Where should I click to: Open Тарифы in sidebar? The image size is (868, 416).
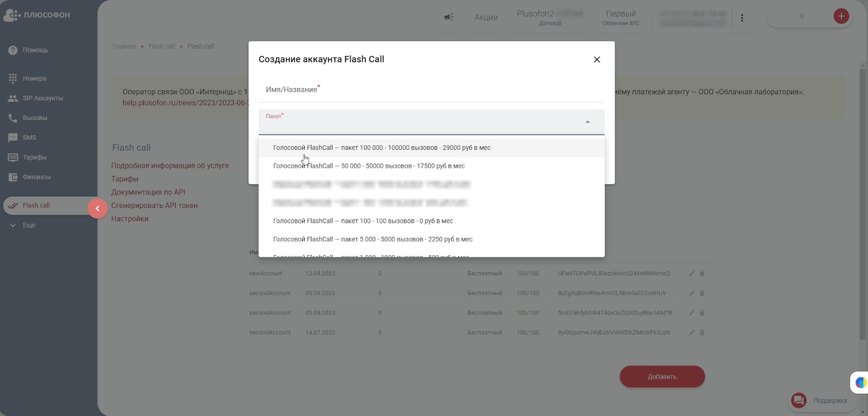(34, 157)
